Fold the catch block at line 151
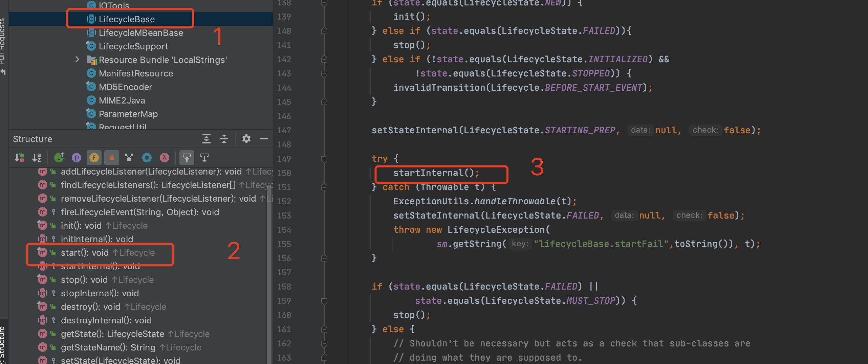This screenshot has height=364, width=868. [x=324, y=187]
